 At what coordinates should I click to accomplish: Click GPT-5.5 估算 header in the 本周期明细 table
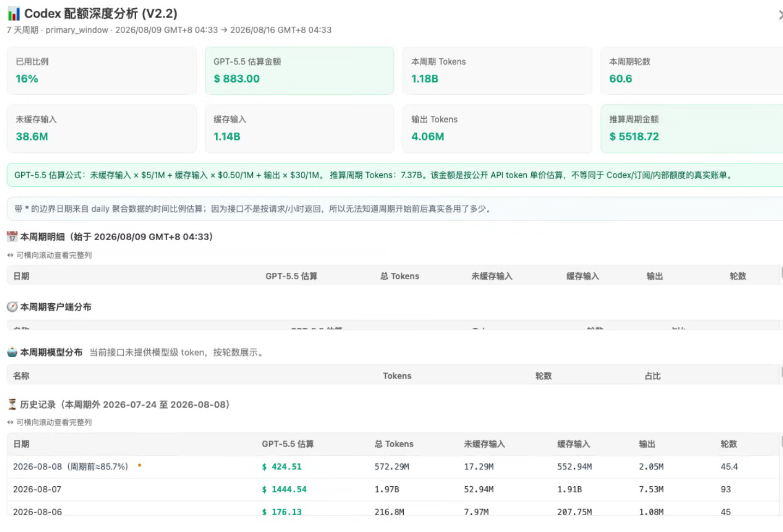(291, 276)
